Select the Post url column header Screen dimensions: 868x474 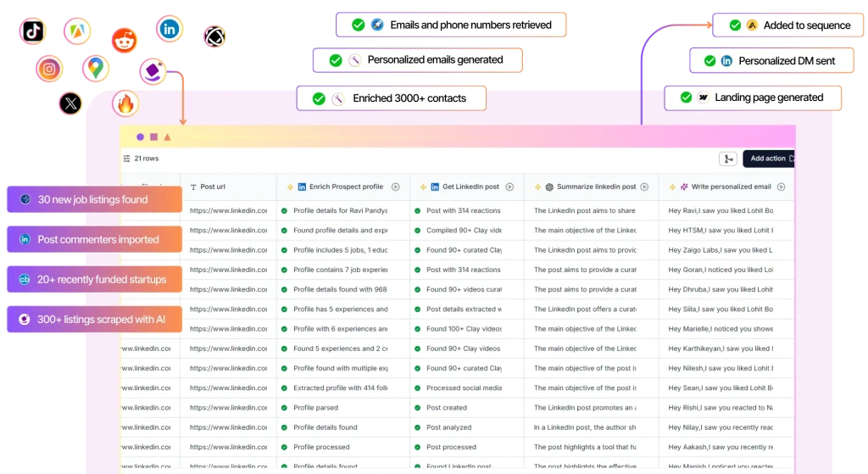213,187
